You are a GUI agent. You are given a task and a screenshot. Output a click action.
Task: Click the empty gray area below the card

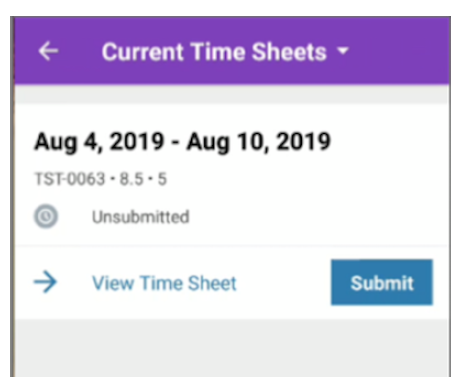[232, 348]
